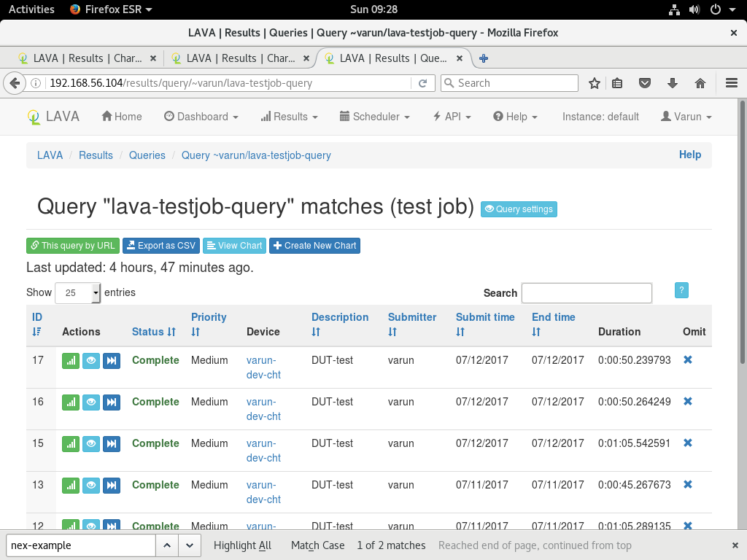The width and height of the screenshot is (747, 560).
Task: Open the Firefox hamburger menu
Action: click(x=731, y=83)
